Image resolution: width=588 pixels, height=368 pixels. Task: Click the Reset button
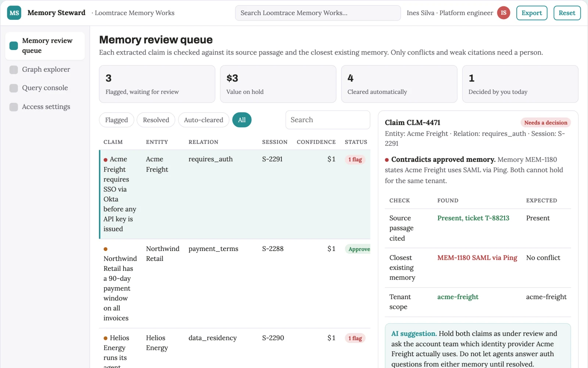[x=567, y=13]
